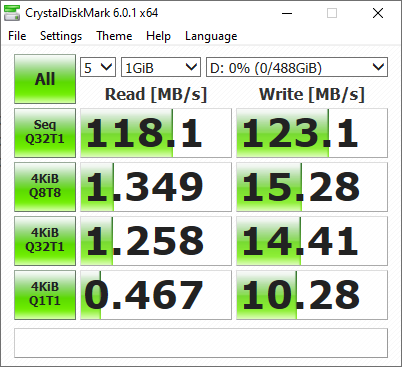
Task: Start the 4KiB Q1T1 test
Action: pos(45,295)
